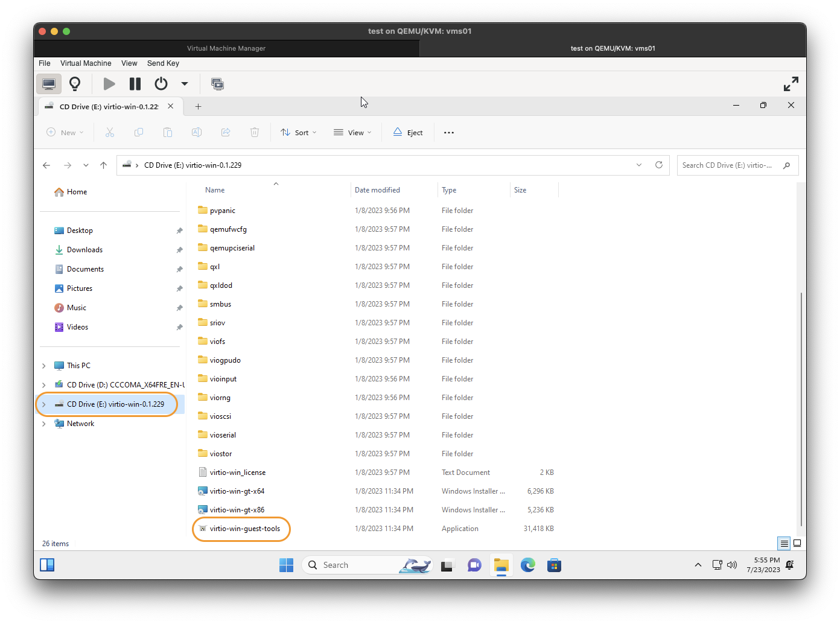Open Microsoft Store from taskbar
Screen dimensions: 840x624
554,565
